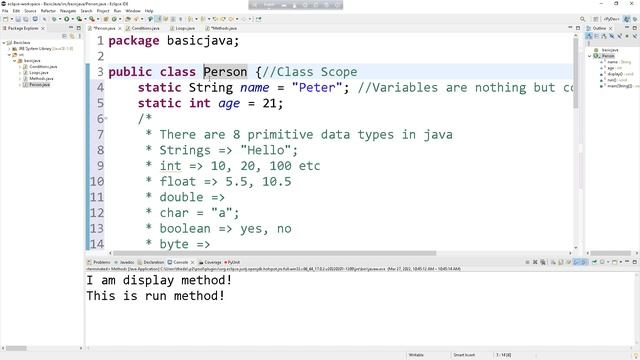Maximize the Console view
The image size is (640, 360).
(635, 262)
